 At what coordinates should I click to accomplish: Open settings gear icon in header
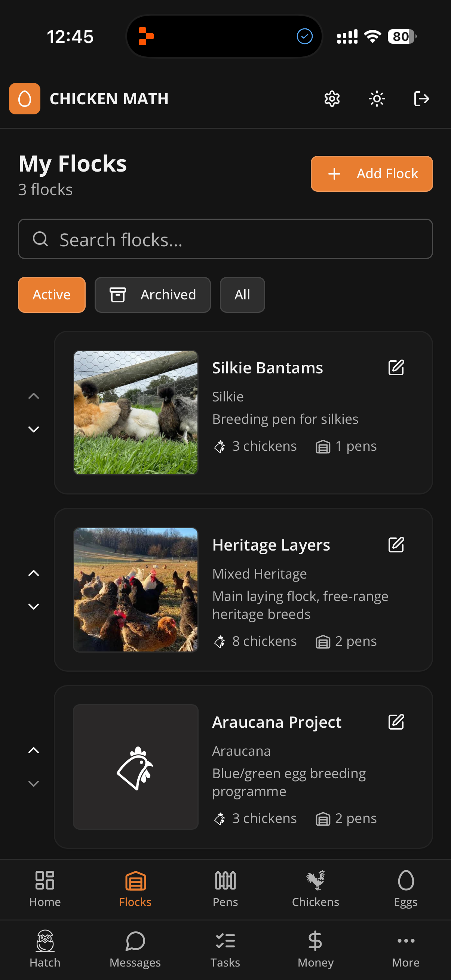332,99
